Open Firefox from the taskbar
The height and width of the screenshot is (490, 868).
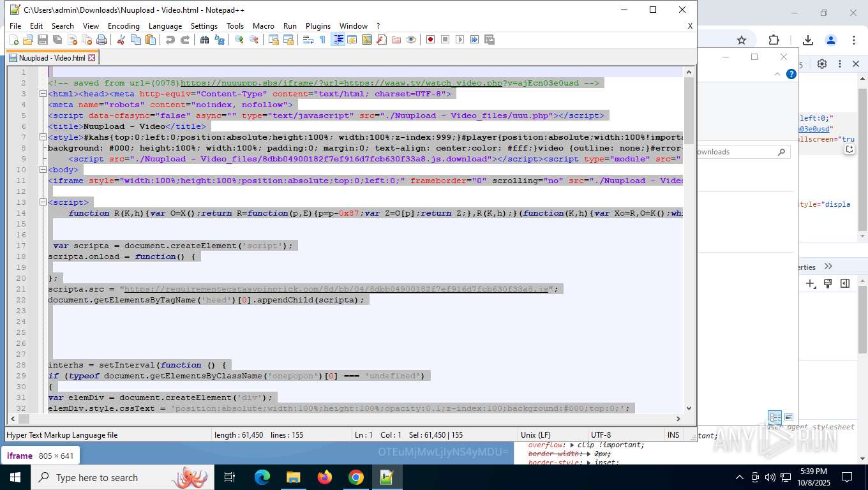325,477
